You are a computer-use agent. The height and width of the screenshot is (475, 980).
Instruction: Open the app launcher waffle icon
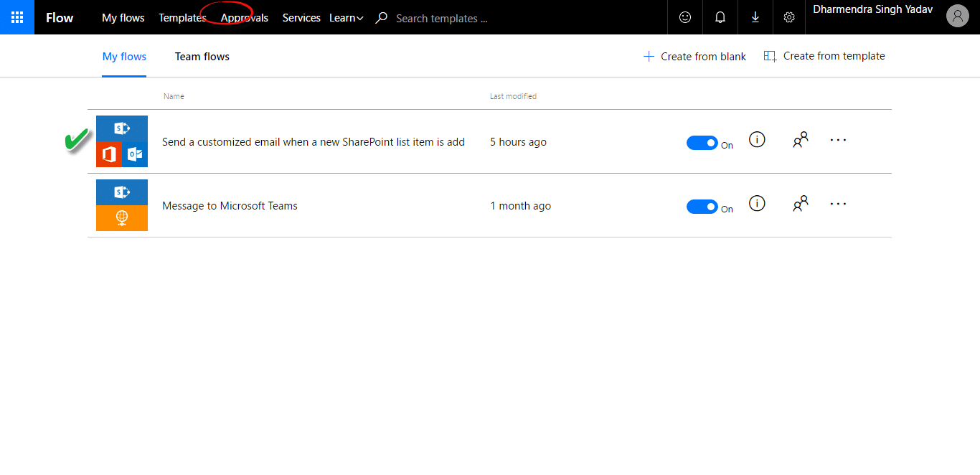[17, 17]
